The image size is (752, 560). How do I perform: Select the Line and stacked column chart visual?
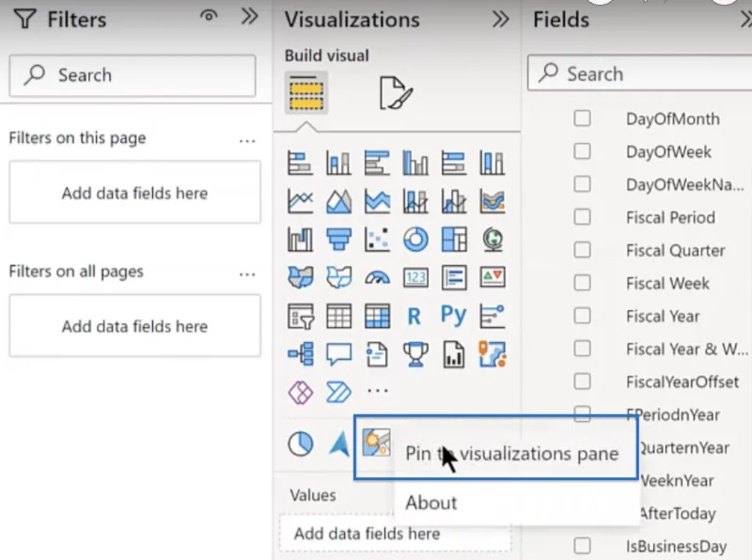tap(415, 201)
